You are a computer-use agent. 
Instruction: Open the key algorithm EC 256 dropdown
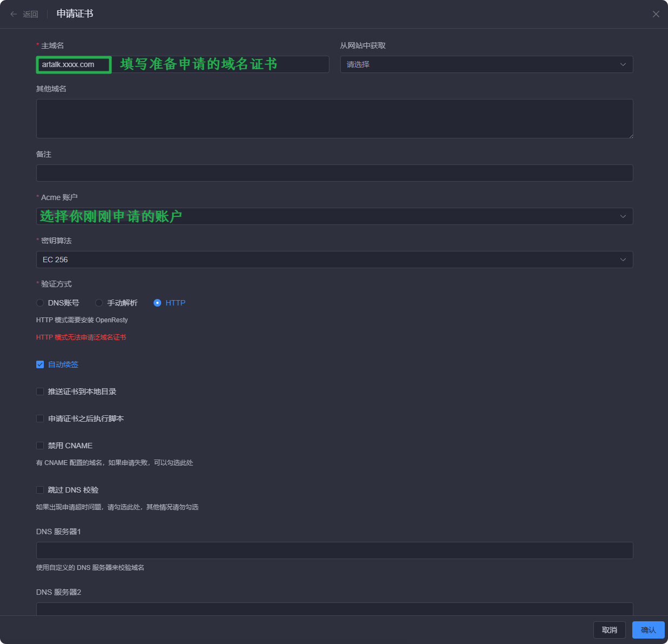334,260
